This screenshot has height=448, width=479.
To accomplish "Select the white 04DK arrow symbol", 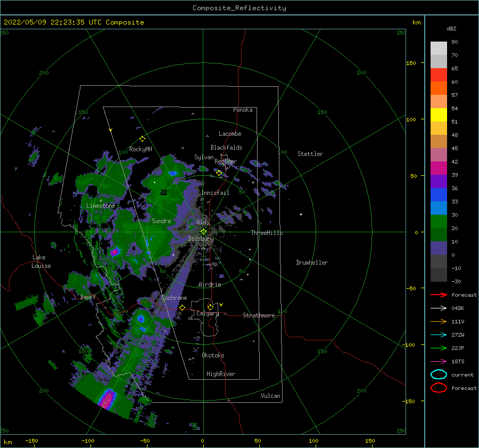I will 439,308.
